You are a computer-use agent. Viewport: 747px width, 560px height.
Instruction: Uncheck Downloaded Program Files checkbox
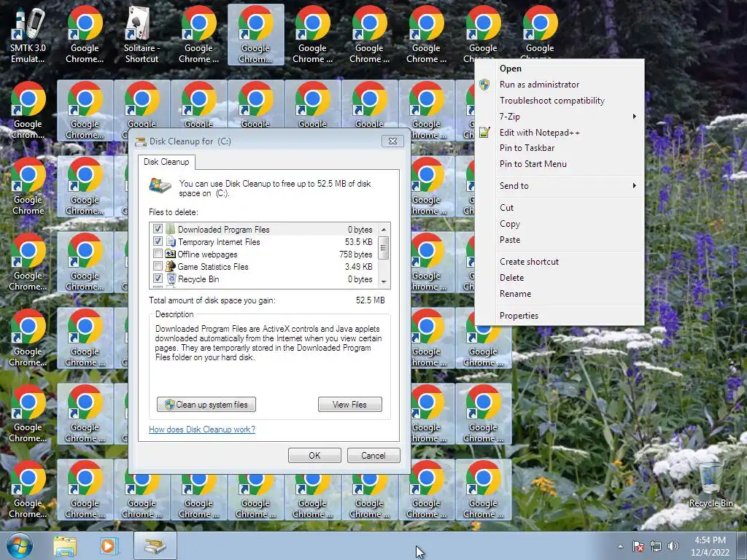[x=158, y=229]
